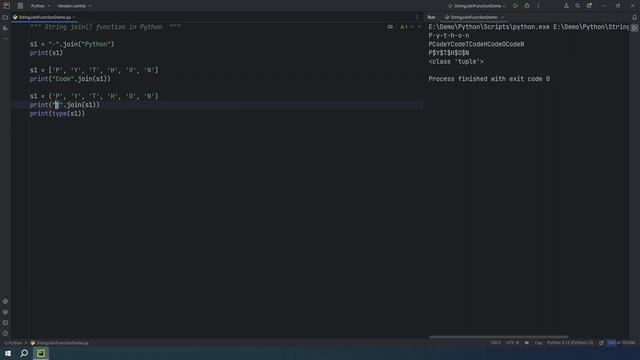
Task: Click the P-y-t-h-o-n output line
Action: (449, 36)
